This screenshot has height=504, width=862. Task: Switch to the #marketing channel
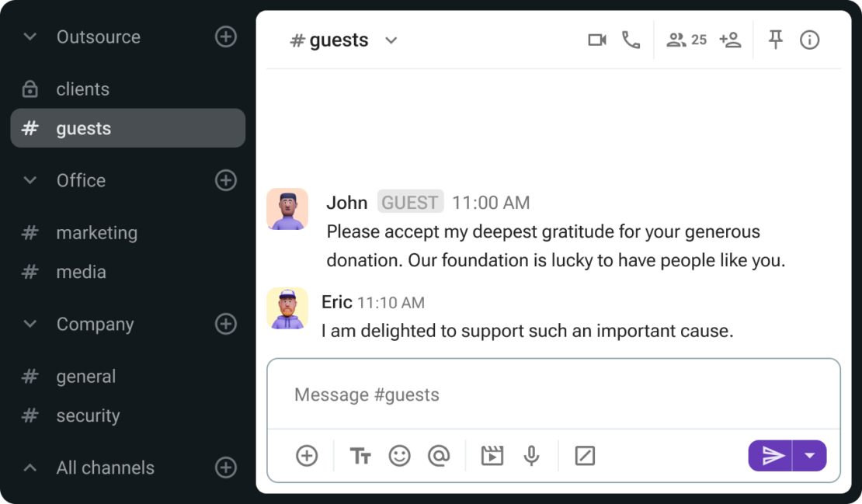[x=97, y=232]
